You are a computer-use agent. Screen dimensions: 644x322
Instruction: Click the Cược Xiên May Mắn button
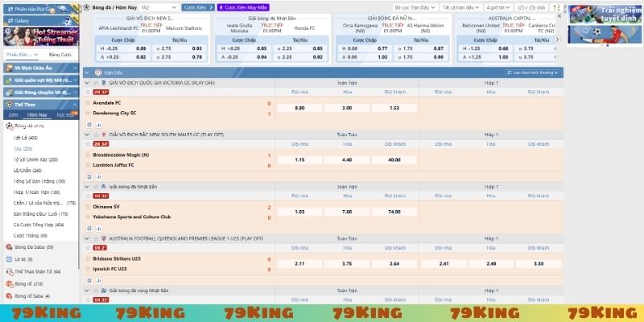tap(245, 6)
